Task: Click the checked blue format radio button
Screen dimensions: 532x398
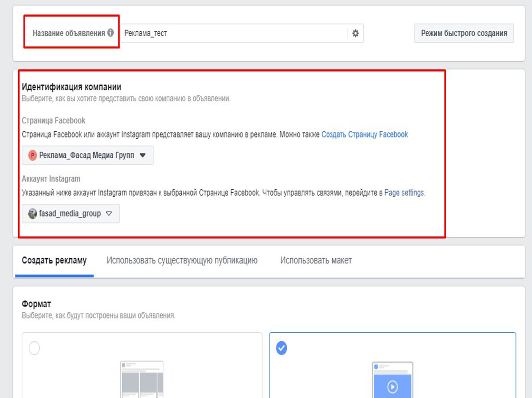Action: click(282, 348)
